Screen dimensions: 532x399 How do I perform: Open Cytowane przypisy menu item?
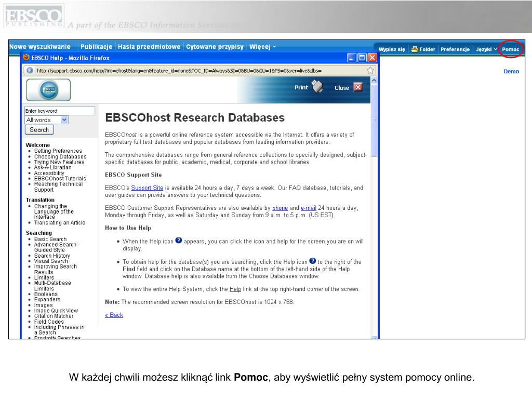pyautogui.click(x=215, y=47)
